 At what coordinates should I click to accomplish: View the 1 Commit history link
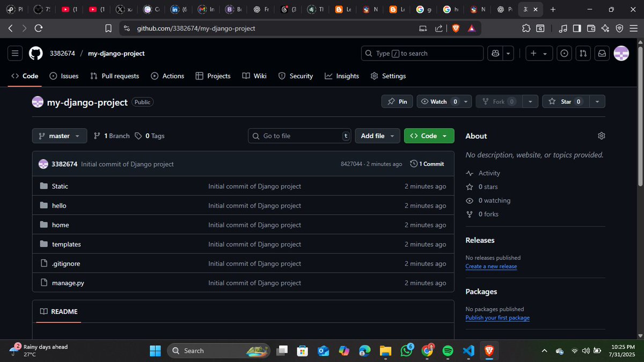click(427, 164)
